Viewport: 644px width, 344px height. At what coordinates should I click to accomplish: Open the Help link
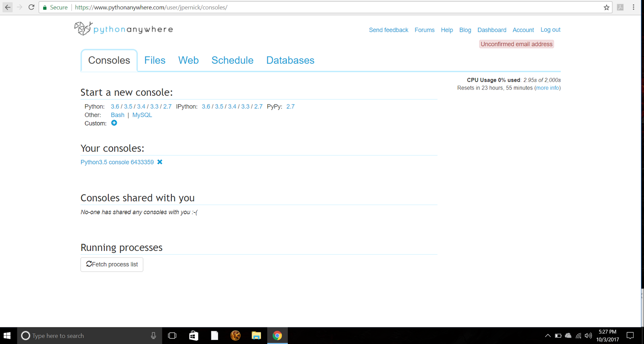pyautogui.click(x=447, y=30)
